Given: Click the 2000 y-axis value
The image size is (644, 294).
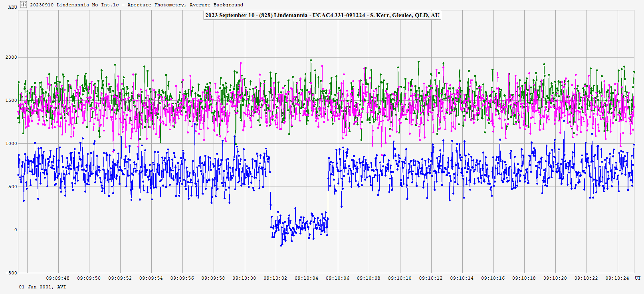Looking at the screenshot, I should tap(11, 57).
